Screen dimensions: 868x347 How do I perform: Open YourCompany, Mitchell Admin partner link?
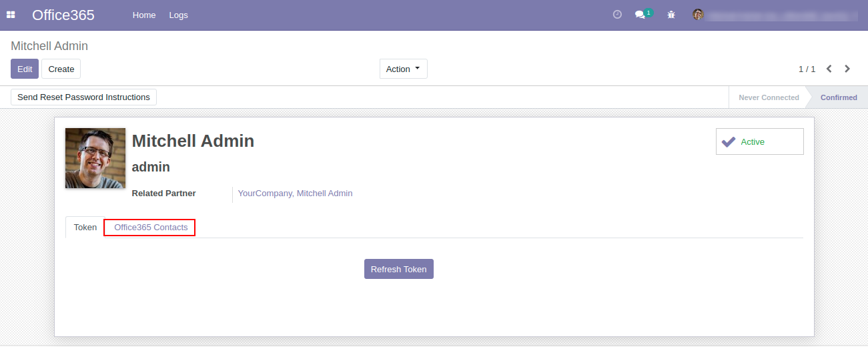click(295, 194)
